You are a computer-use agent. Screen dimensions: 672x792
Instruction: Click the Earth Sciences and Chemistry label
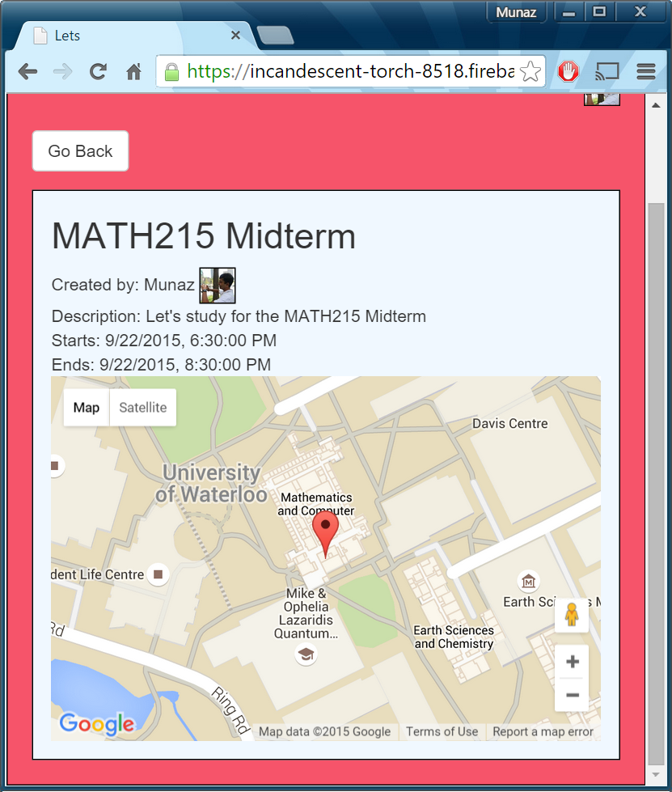[x=454, y=637]
